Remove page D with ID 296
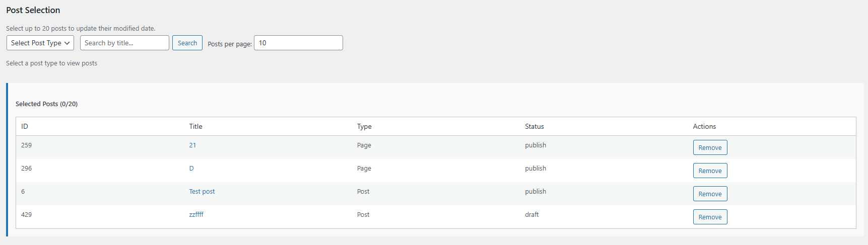Image resolution: width=868 pixels, height=245 pixels. pos(710,171)
